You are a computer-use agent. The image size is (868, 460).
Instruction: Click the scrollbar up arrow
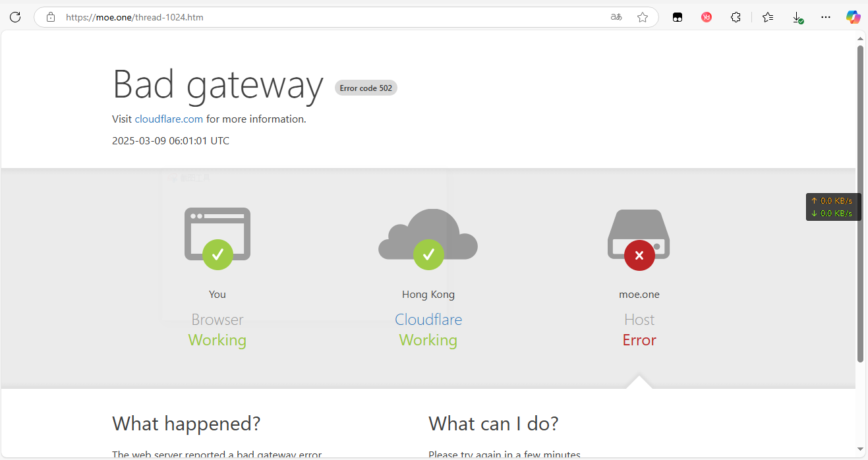(x=860, y=39)
